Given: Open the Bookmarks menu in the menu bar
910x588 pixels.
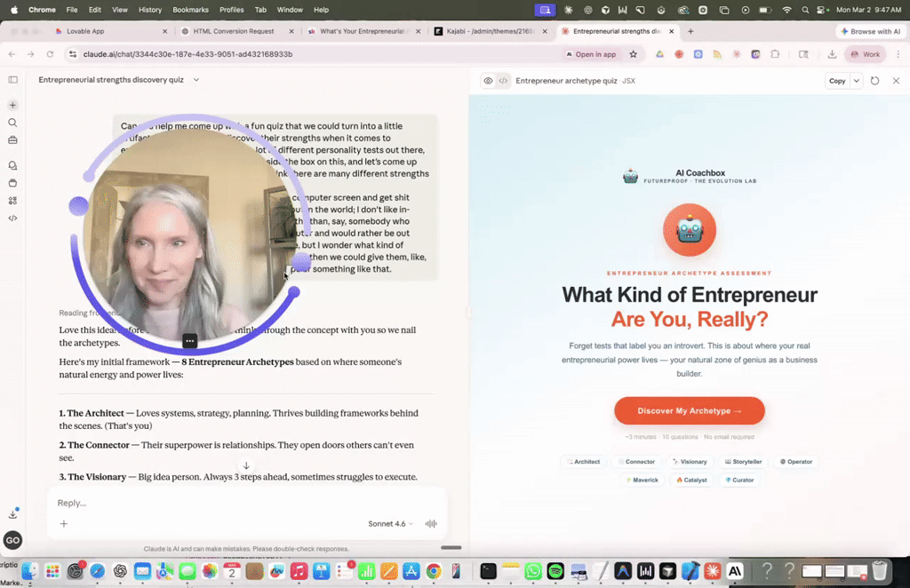Looking at the screenshot, I should [x=190, y=10].
